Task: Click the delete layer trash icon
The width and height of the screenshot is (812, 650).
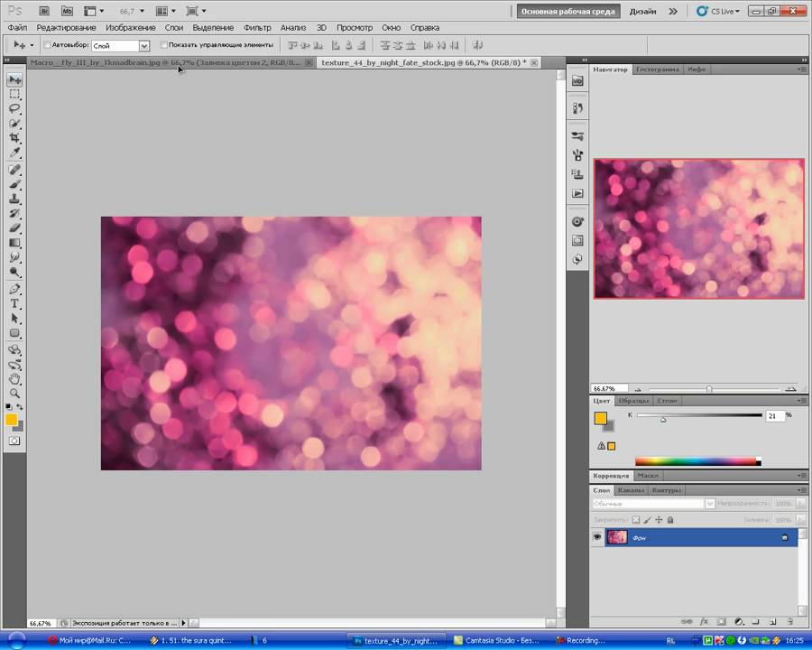Action: pos(789,621)
